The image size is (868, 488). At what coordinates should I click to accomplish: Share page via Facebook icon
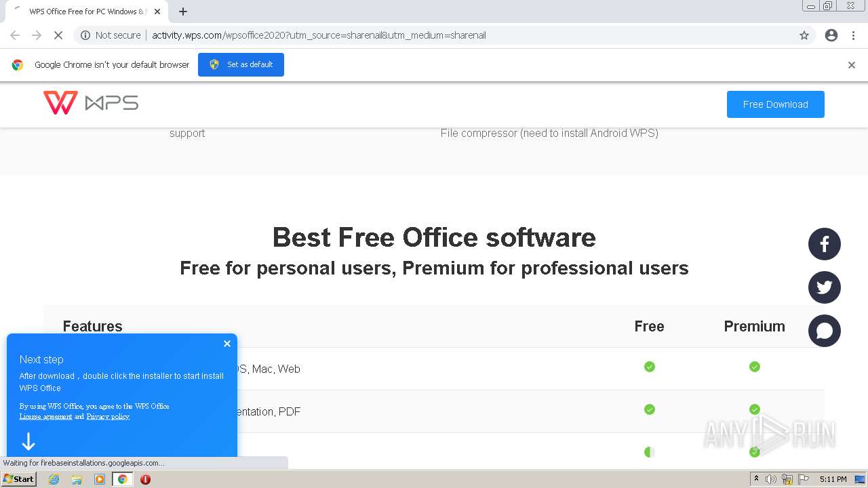point(825,244)
